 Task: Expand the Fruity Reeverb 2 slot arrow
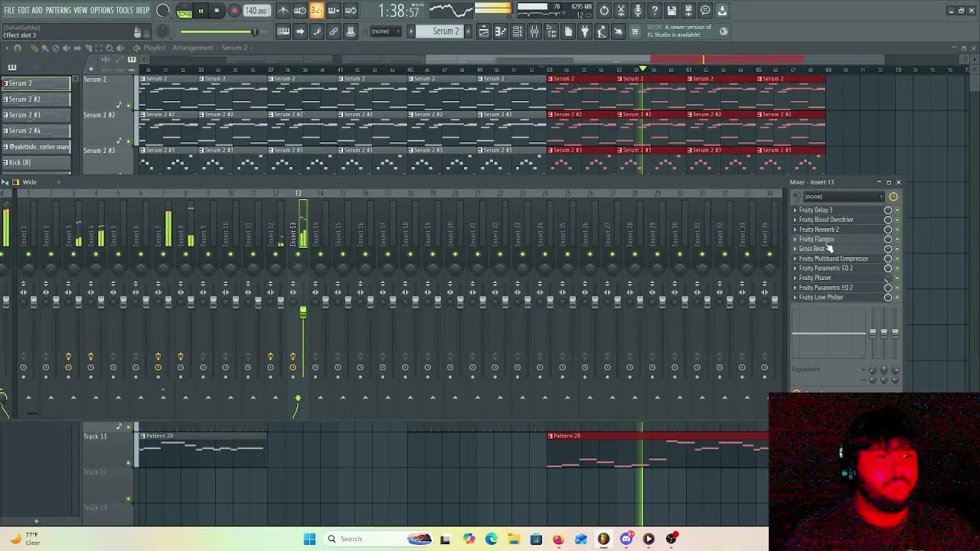point(795,230)
